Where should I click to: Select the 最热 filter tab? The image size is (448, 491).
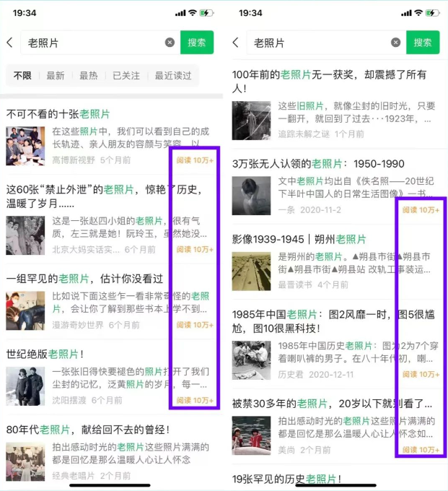tap(89, 76)
